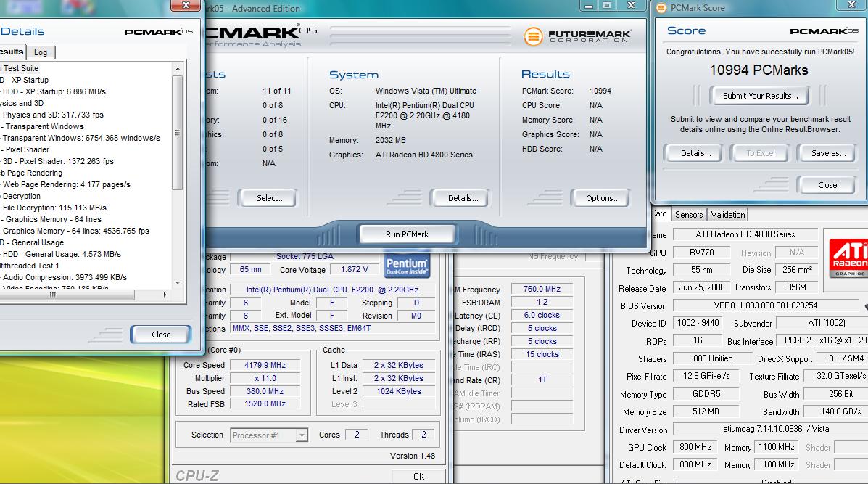Screen dimensions: 868x484
Task: Click the Core Speed 4179.9 MHz field
Action: point(265,366)
